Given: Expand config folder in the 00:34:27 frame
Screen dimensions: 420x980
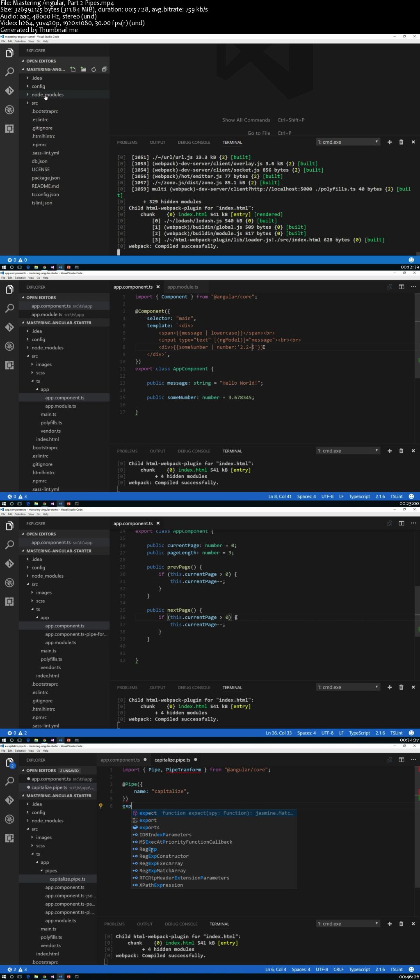Looking at the screenshot, I should pos(38,568).
